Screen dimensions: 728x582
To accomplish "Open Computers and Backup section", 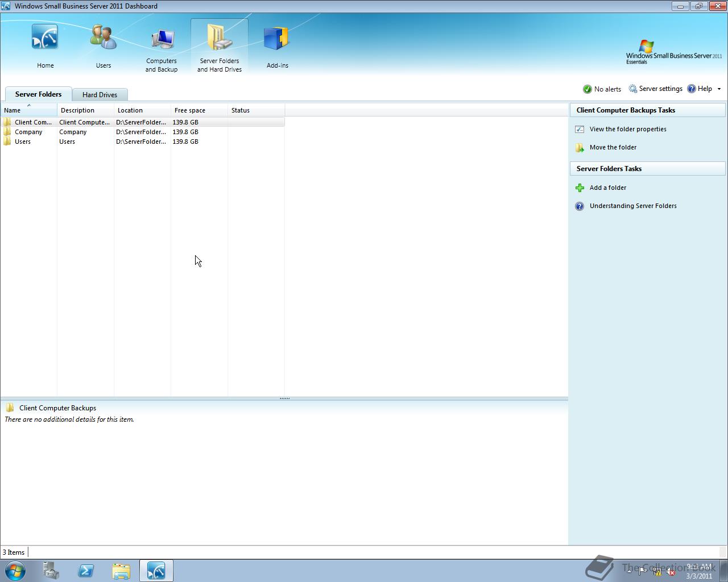I will (x=161, y=48).
